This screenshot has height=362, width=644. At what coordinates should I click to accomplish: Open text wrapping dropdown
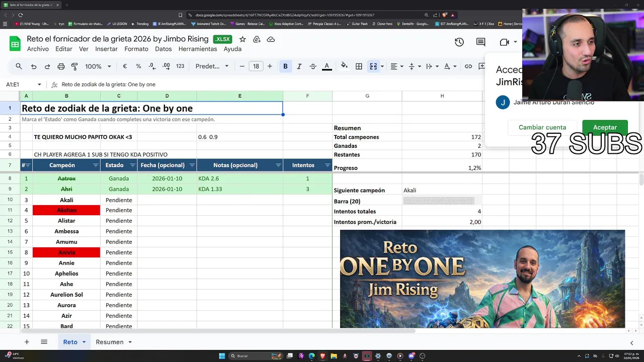[432, 66]
